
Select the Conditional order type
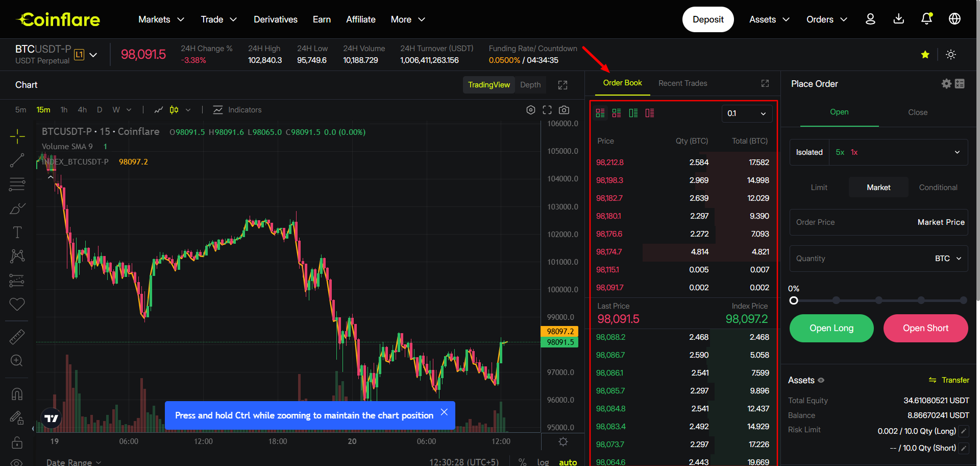pos(938,188)
